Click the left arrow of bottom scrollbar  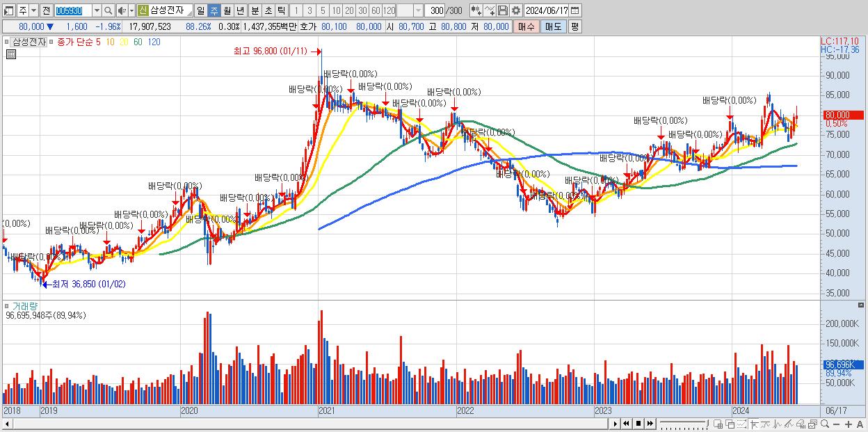click(x=6, y=424)
